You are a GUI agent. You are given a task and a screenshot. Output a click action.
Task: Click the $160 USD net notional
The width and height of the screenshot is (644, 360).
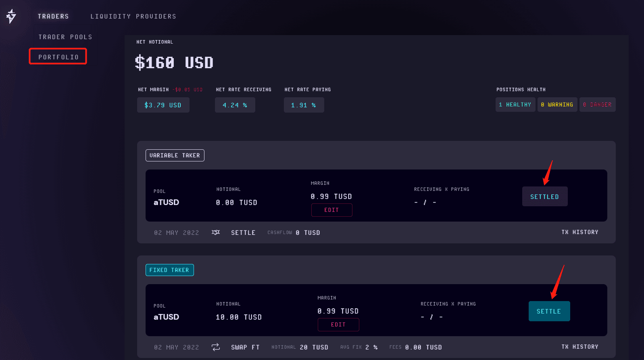(174, 63)
